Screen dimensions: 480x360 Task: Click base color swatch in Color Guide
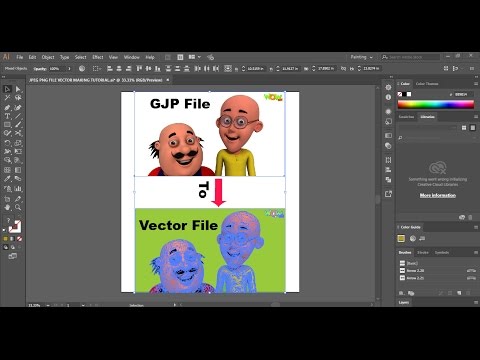(401, 238)
